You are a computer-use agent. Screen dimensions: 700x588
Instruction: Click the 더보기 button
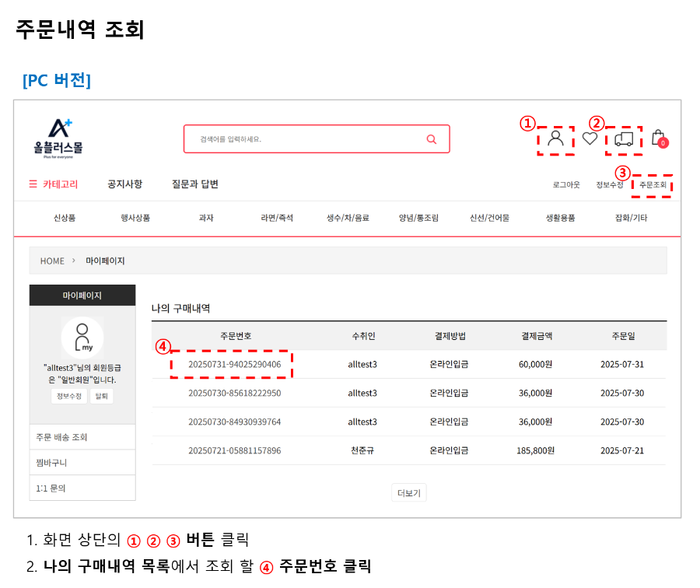(x=409, y=492)
